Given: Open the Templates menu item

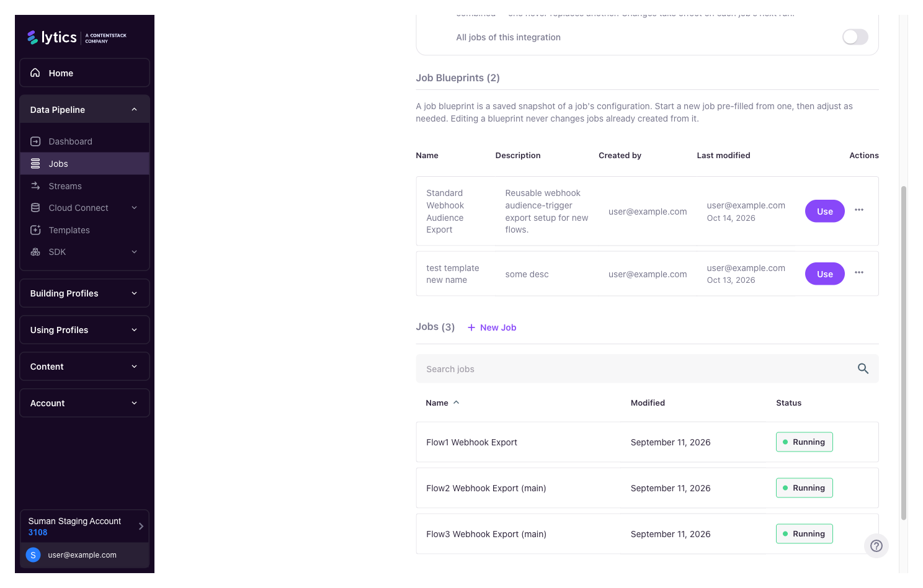Looking at the screenshot, I should [84, 230].
